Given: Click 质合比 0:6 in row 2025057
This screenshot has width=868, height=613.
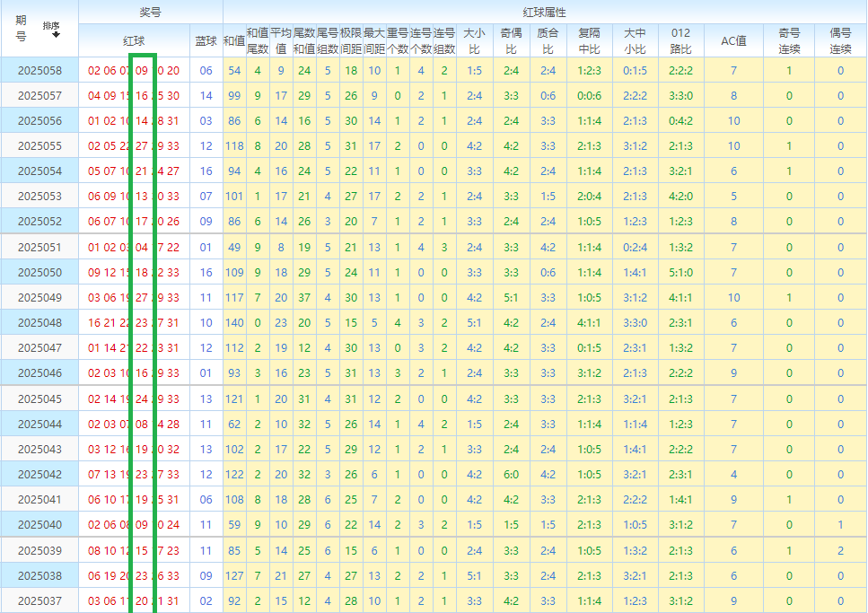Looking at the screenshot, I should point(548,95).
